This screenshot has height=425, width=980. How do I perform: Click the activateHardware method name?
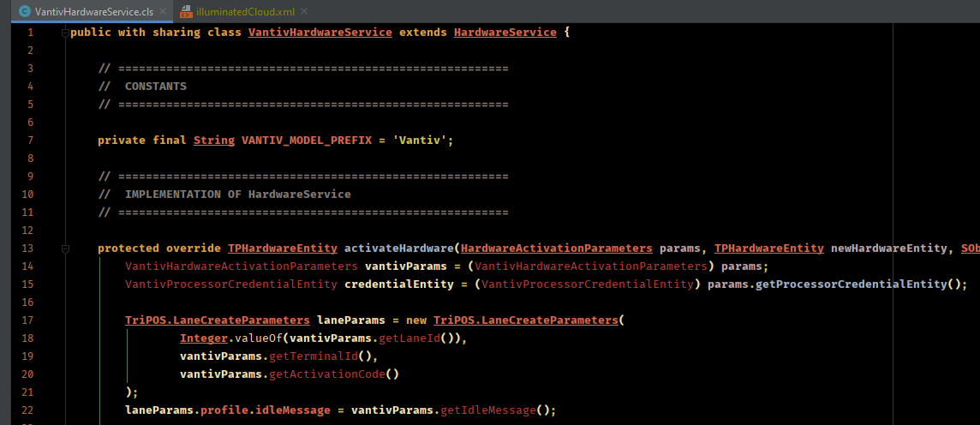click(x=399, y=248)
